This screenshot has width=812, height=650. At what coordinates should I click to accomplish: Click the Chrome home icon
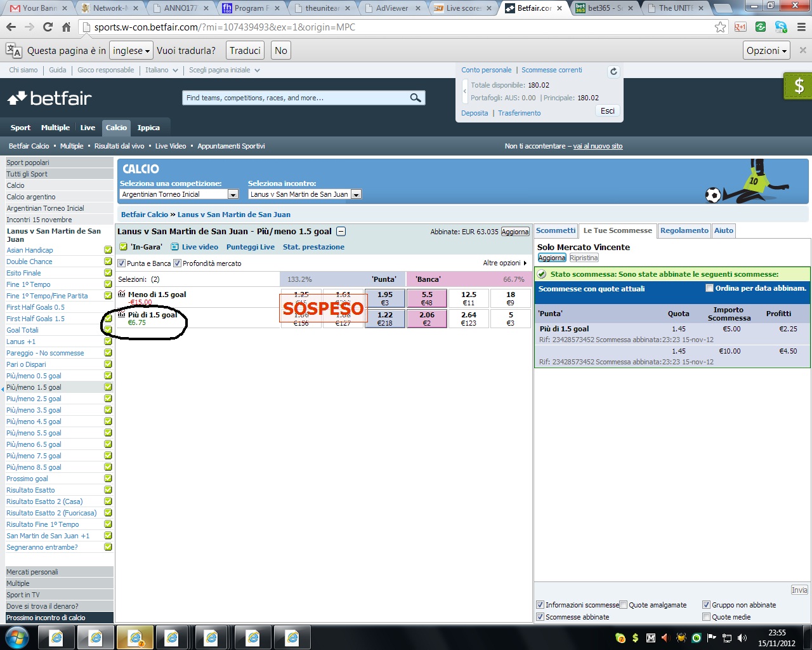pos(66,27)
